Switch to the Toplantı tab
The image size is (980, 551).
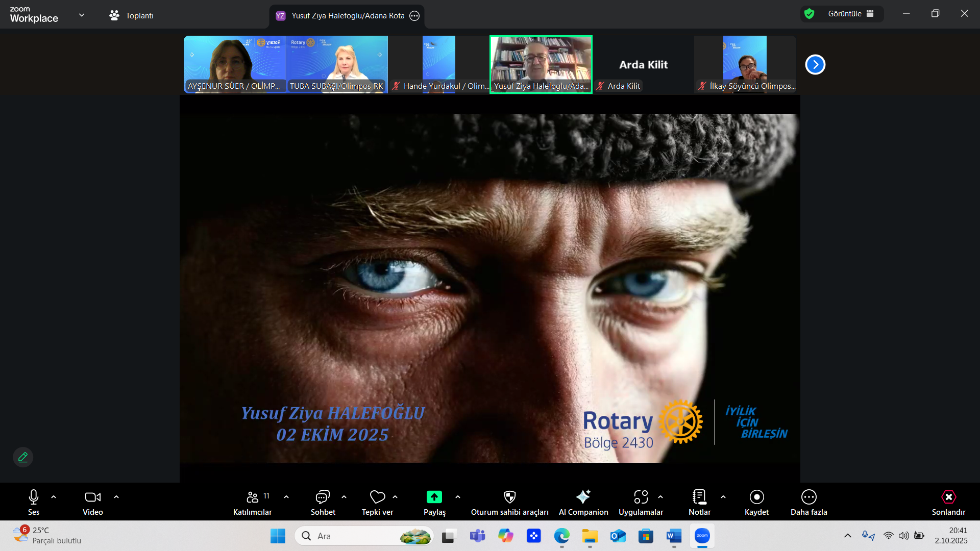pyautogui.click(x=132, y=15)
